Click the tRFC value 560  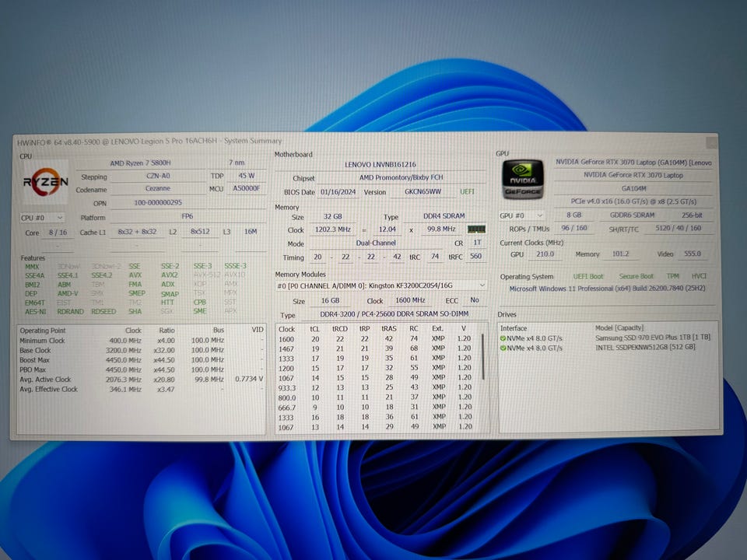[x=475, y=256]
